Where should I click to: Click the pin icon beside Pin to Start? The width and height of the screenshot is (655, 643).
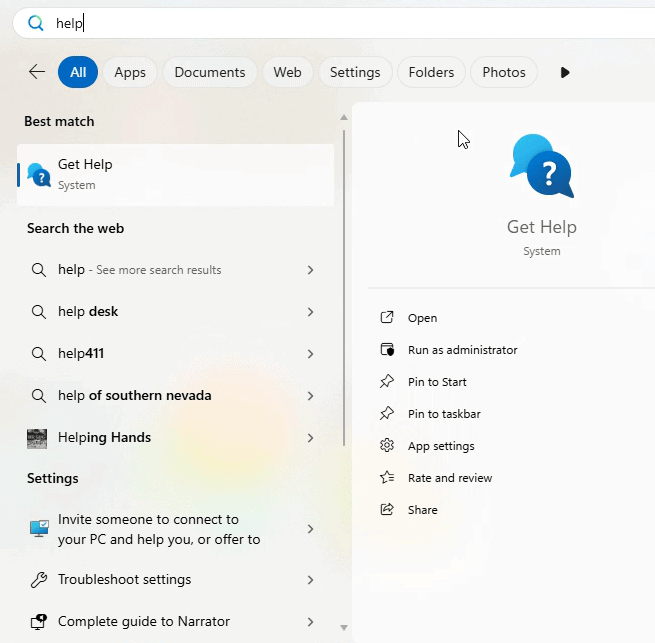click(387, 381)
